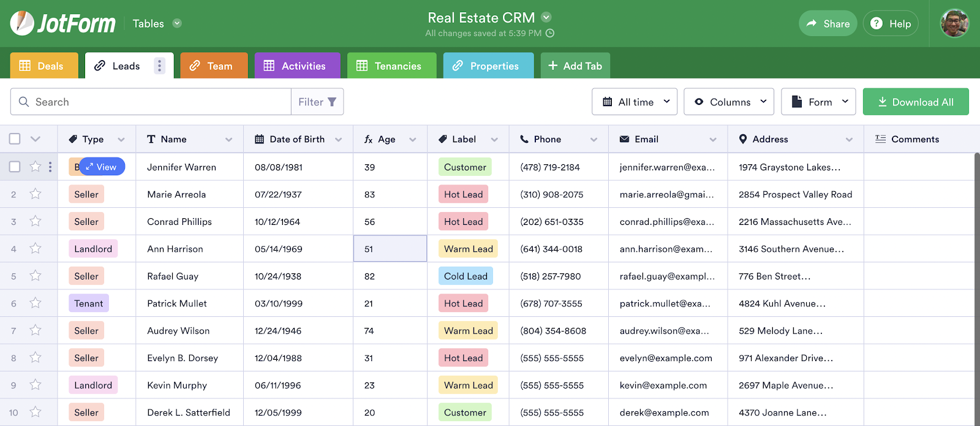
Task: Tick the Jennifer Warren row checkbox
Action: point(15,167)
